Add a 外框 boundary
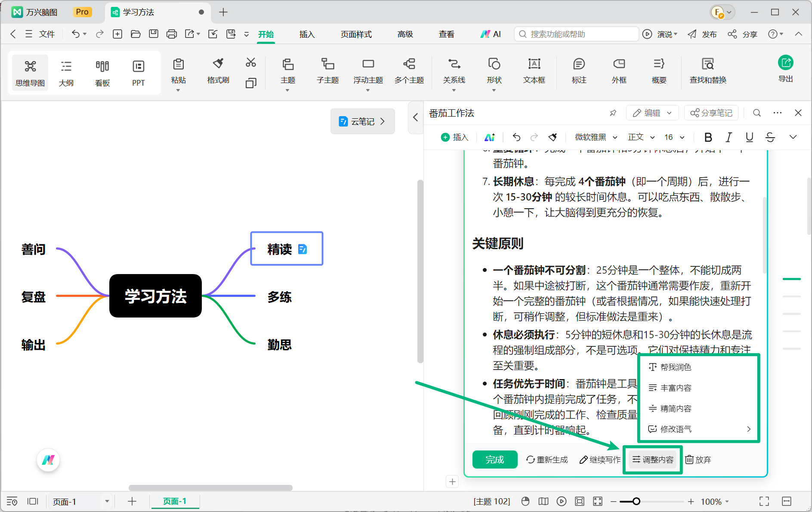 619,71
